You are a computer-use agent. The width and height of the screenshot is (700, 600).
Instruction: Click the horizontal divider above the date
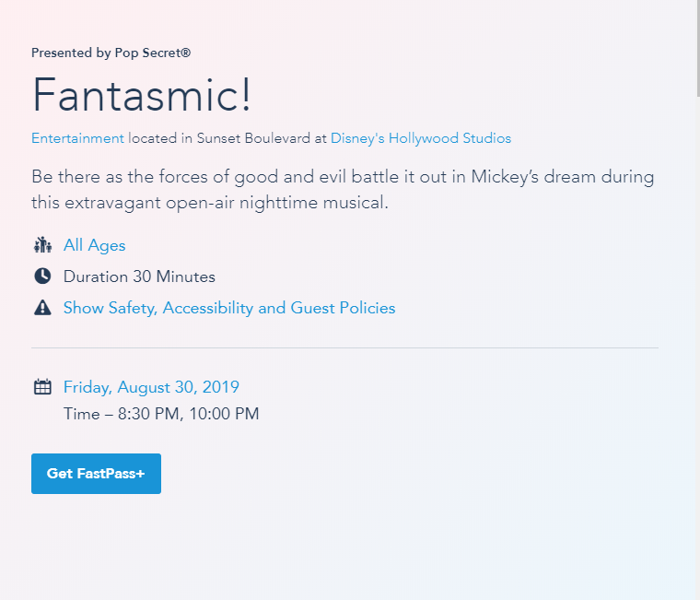point(344,348)
